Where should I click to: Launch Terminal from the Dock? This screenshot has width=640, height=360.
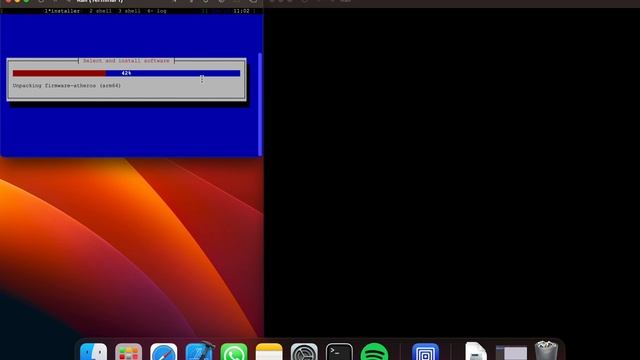click(x=339, y=351)
